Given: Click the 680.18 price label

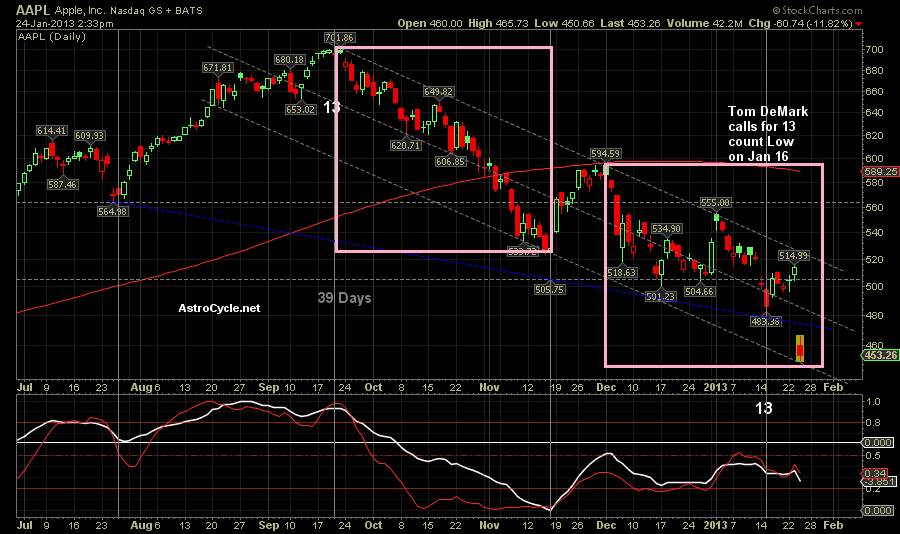Looking at the screenshot, I should [289, 60].
